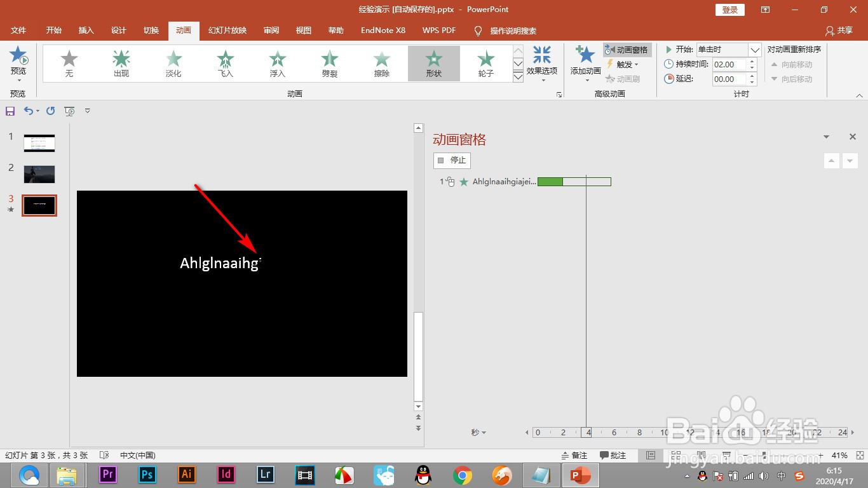Open the EndNote X8 tab
Viewport: 868px width, 488px height.
(383, 30)
